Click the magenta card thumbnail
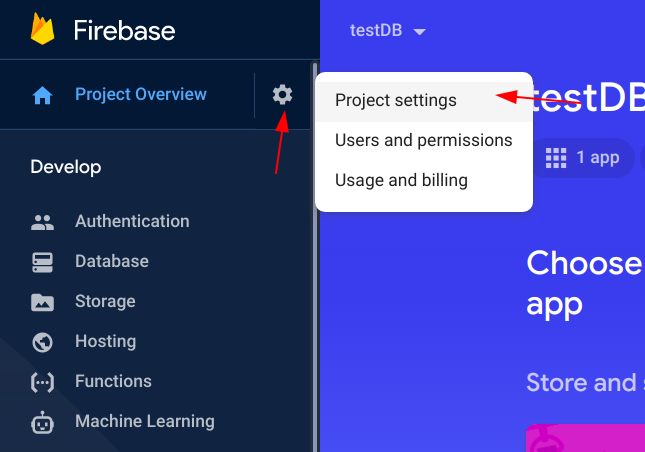645x452 pixels. click(585, 438)
